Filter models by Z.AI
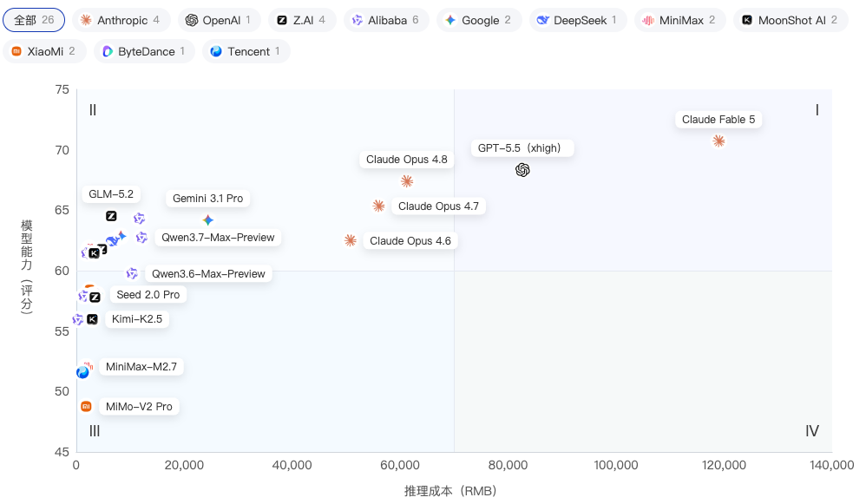 point(302,21)
